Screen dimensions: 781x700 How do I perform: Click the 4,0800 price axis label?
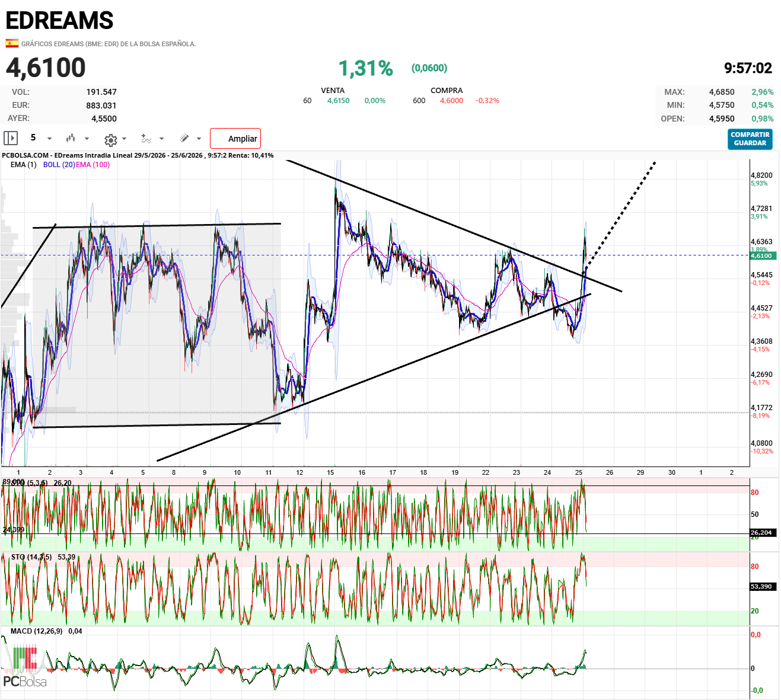pos(761,443)
